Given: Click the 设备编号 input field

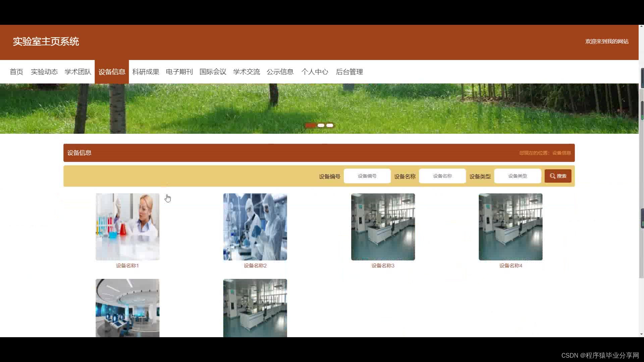Looking at the screenshot, I should (x=367, y=176).
